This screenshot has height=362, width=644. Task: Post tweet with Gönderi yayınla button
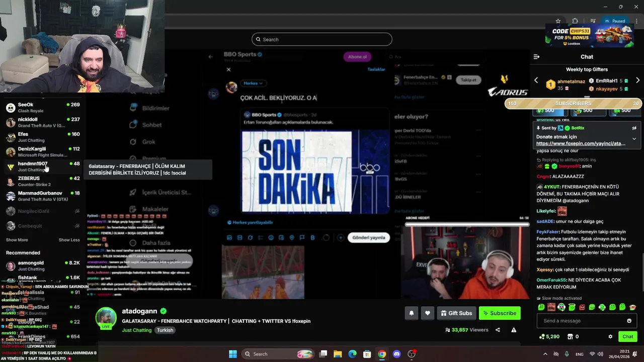(368, 237)
